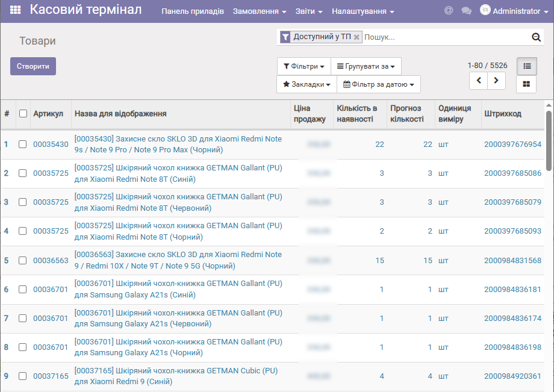The image size is (554, 392).
Task: Toggle the select-all checkbox in header
Action: pos(23,113)
